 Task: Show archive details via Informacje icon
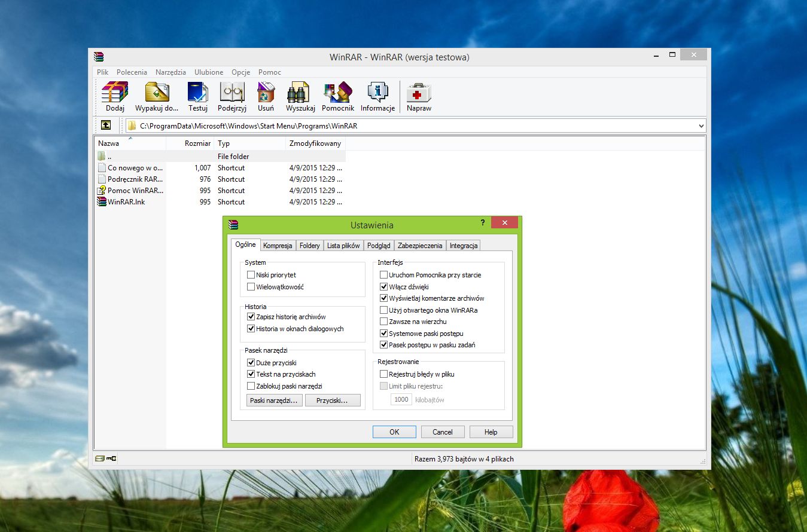pos(377,97)
